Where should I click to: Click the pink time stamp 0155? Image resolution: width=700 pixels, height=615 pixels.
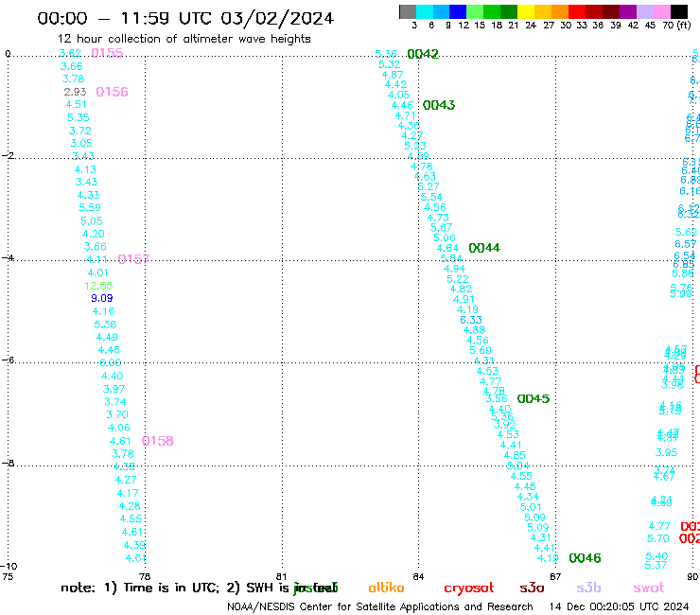pos(107,53)
